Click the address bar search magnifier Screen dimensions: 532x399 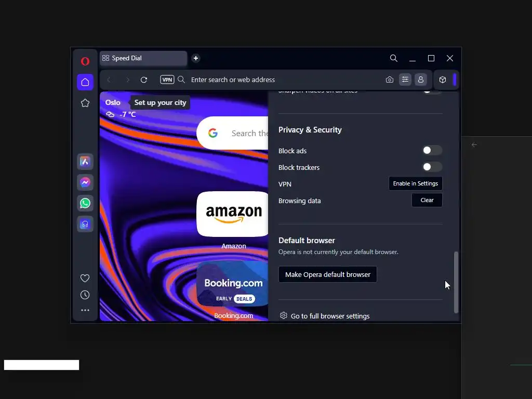[181, 79]
